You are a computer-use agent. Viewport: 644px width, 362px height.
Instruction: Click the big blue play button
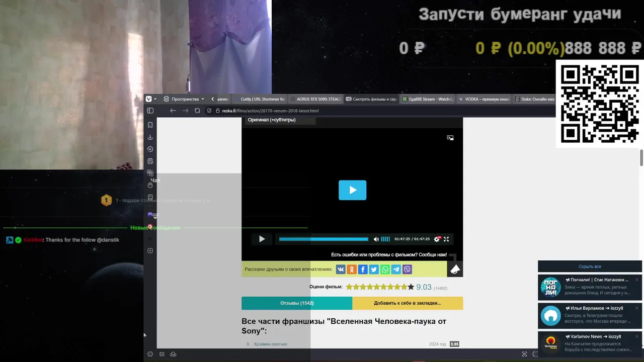pos(352,190)
